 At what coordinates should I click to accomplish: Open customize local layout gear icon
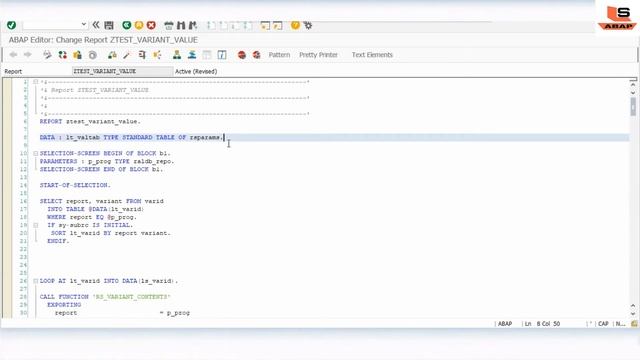308,25
